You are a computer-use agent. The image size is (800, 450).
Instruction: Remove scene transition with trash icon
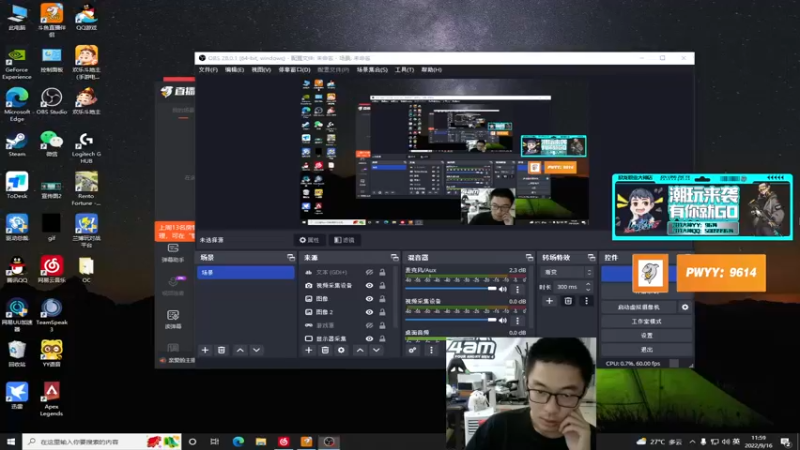coord(568,301)
